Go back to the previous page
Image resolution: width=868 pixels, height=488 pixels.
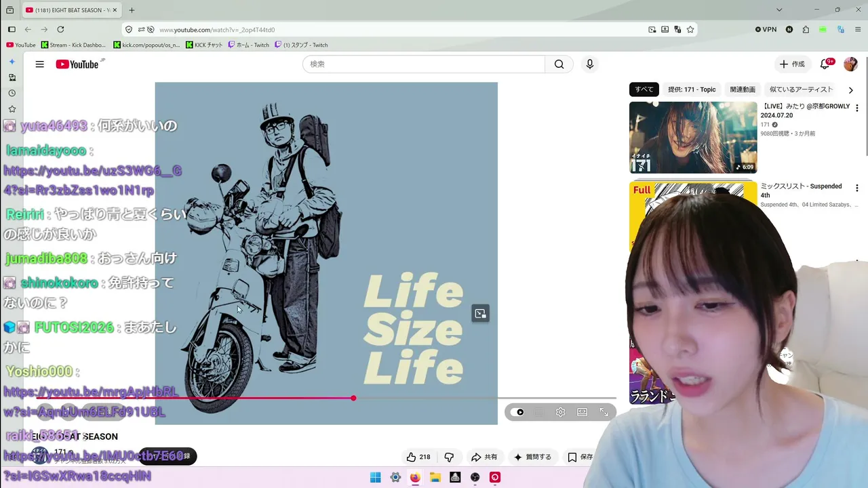tap(28, 30)
